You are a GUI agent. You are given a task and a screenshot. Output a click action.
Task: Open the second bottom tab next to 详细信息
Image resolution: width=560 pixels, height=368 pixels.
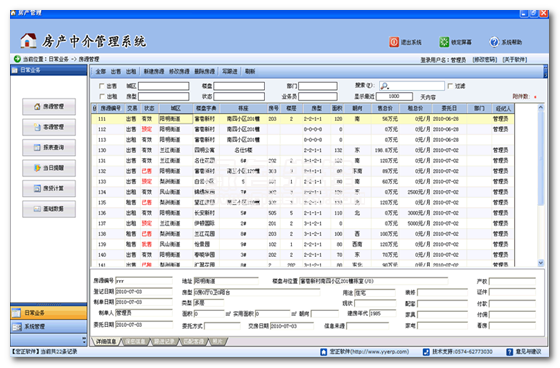pos(135,342)
